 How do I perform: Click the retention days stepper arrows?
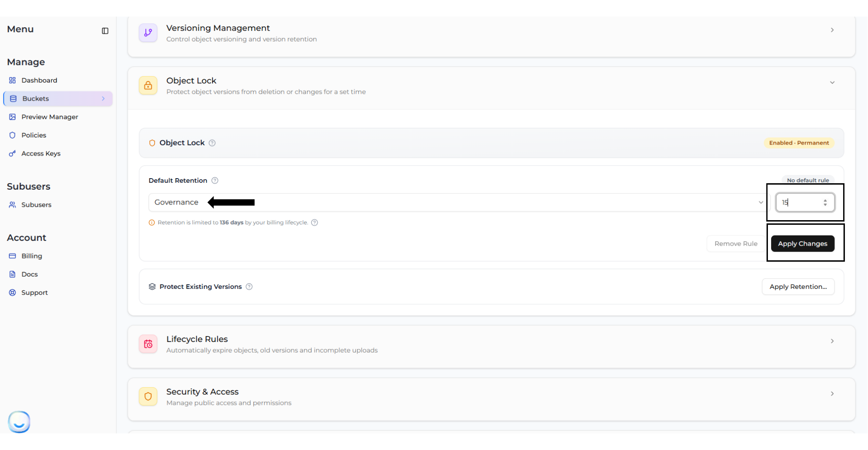(x=825, y=203)
